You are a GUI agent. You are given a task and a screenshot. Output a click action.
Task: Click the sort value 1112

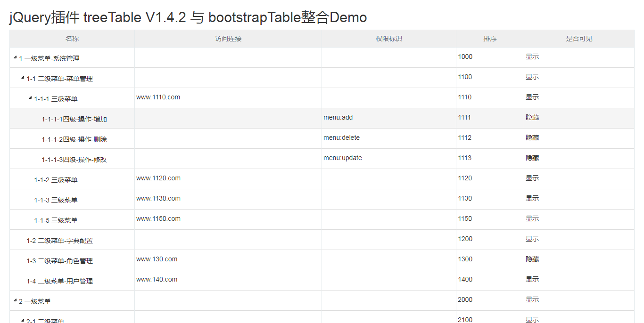point(465,137)
